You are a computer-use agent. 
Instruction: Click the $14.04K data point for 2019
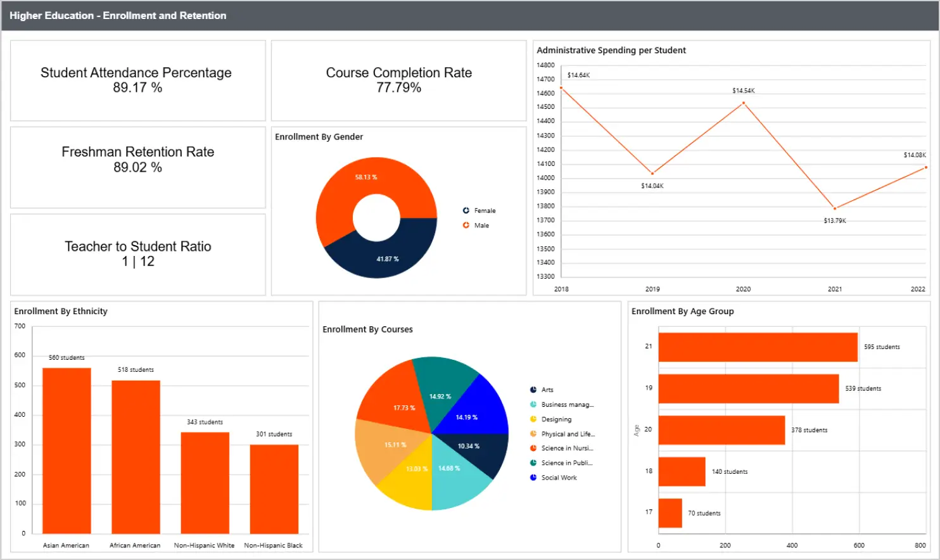pyautogui.click(x=652, y=173)
